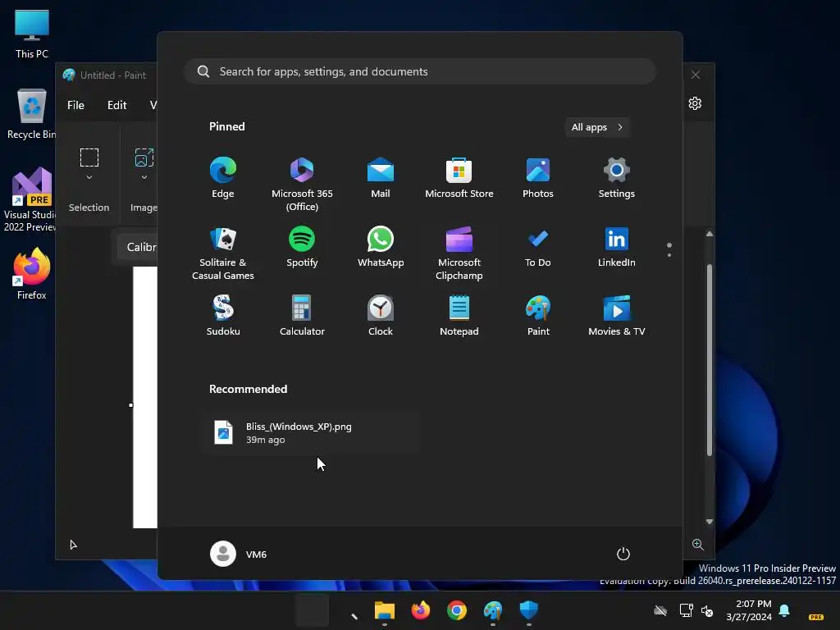Click the Image tool icon in Paint

(x=144, y=157)
